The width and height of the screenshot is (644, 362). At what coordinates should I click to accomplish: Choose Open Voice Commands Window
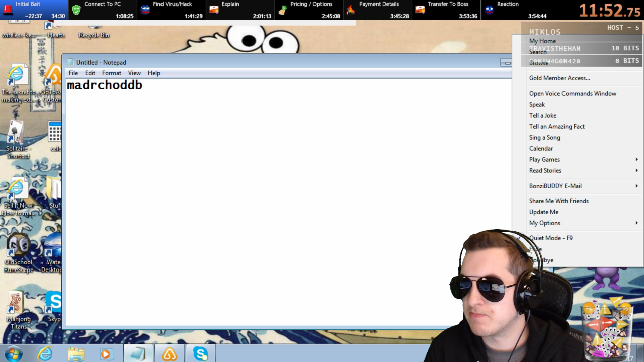click(573, 93)
